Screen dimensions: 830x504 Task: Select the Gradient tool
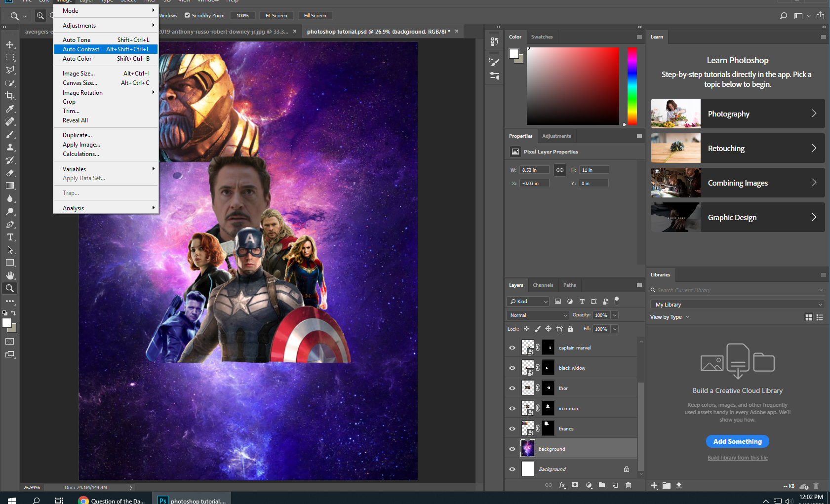[10, 186]
